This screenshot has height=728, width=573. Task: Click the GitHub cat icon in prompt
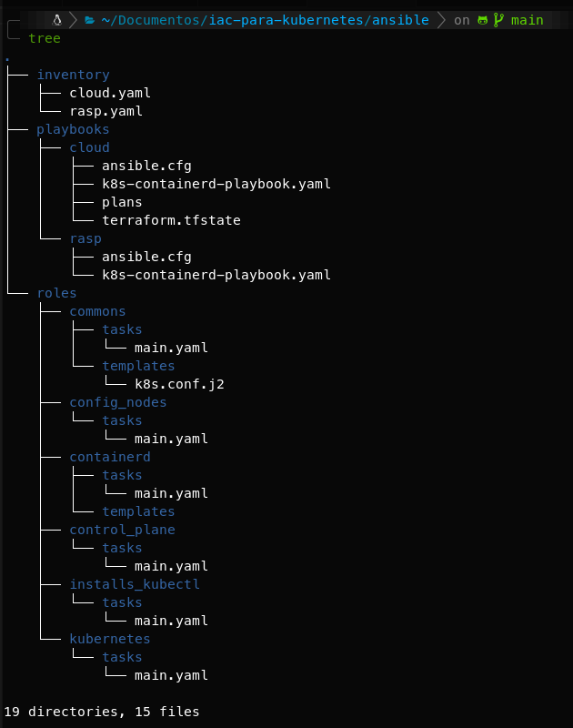pos(483,20)
